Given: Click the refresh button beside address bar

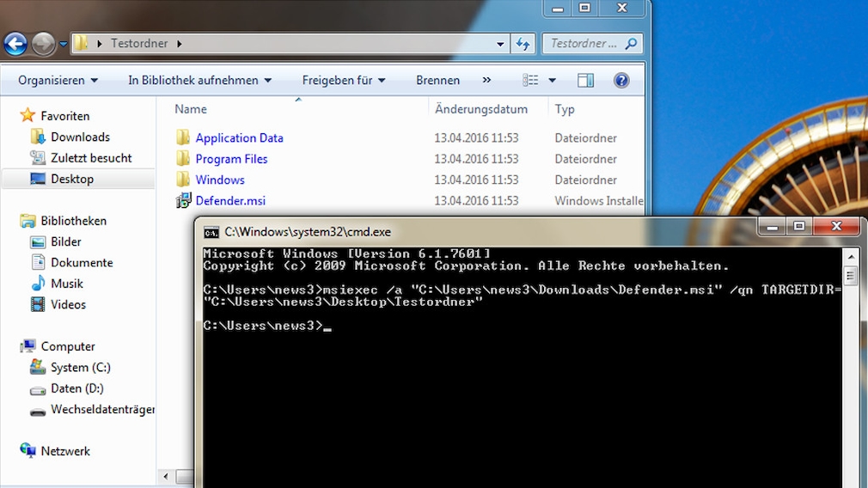Looking at the screenshot, I should coord(522,43).
